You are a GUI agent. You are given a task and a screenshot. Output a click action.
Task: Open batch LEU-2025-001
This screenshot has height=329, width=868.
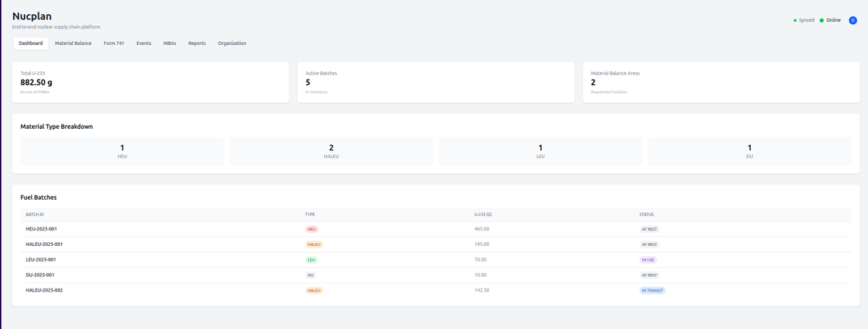click(41, 260)
